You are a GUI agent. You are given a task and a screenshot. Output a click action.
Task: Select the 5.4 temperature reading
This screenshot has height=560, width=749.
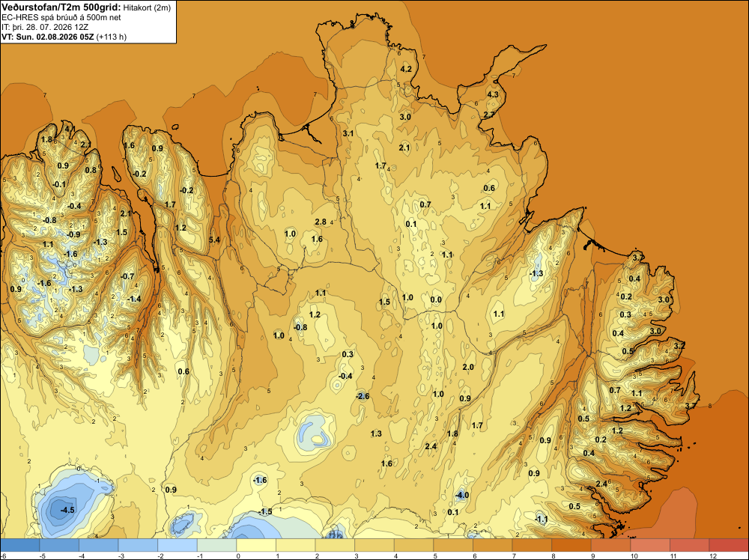click(x=214, y=240)
